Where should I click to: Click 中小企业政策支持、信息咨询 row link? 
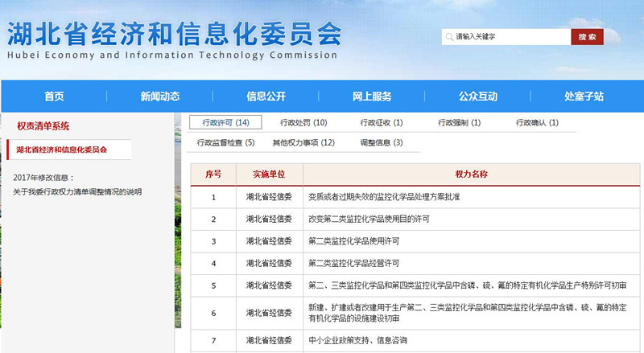tap(357, 341)
